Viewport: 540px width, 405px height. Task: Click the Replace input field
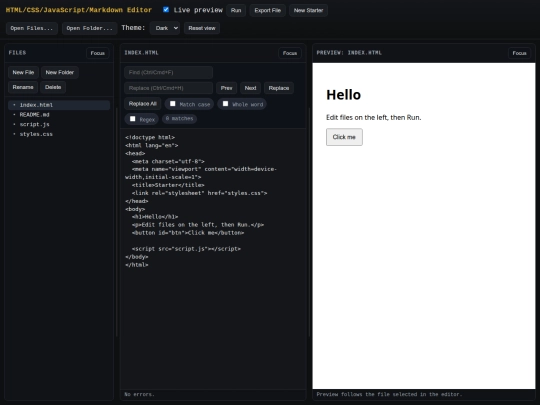[168, 88]
